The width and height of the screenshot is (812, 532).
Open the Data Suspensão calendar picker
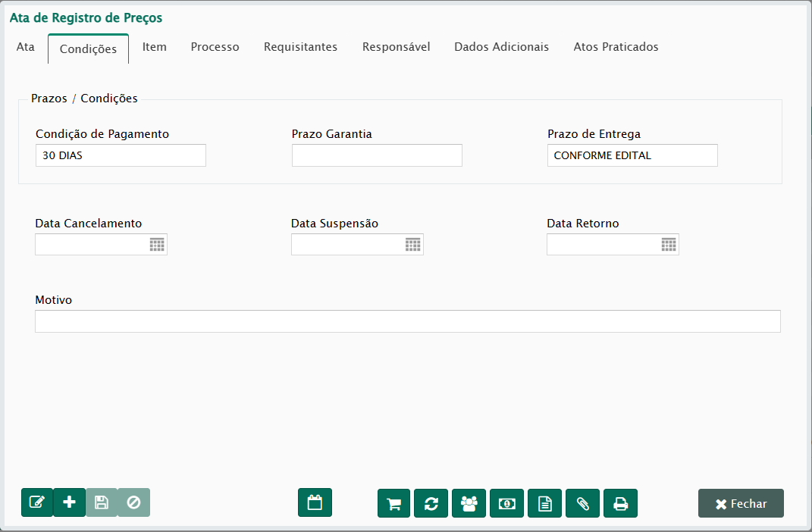[x=412, y=244]
